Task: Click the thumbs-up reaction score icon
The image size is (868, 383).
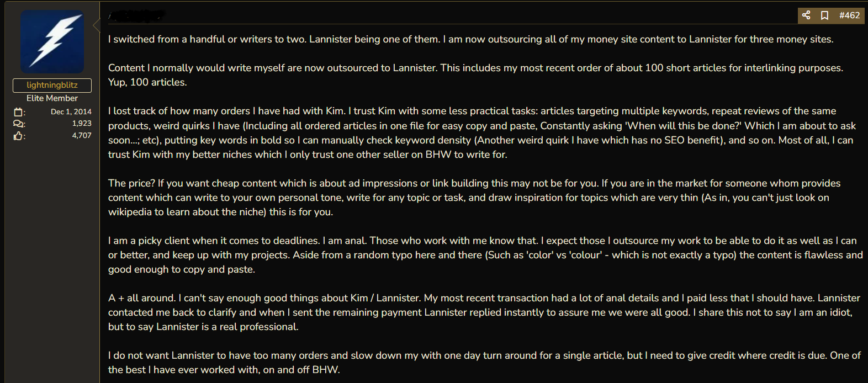Action: (x=18, y=136)
